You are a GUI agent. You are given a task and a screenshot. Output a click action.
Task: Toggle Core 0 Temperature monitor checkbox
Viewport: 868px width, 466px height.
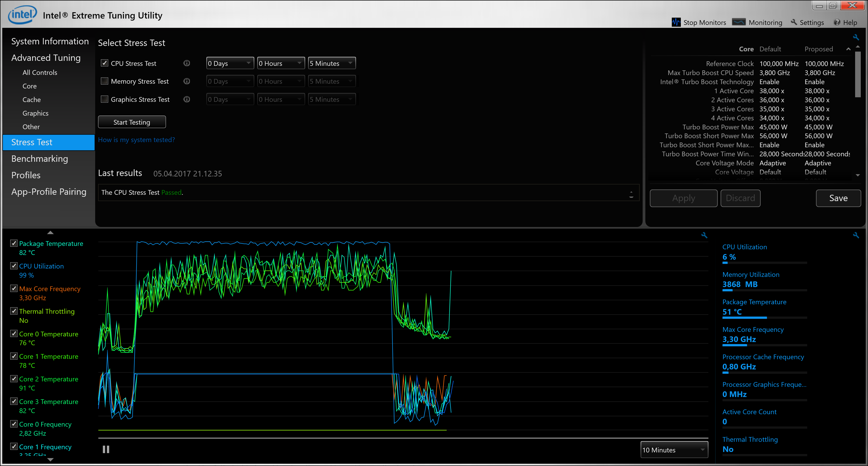[x=14, y=333]
